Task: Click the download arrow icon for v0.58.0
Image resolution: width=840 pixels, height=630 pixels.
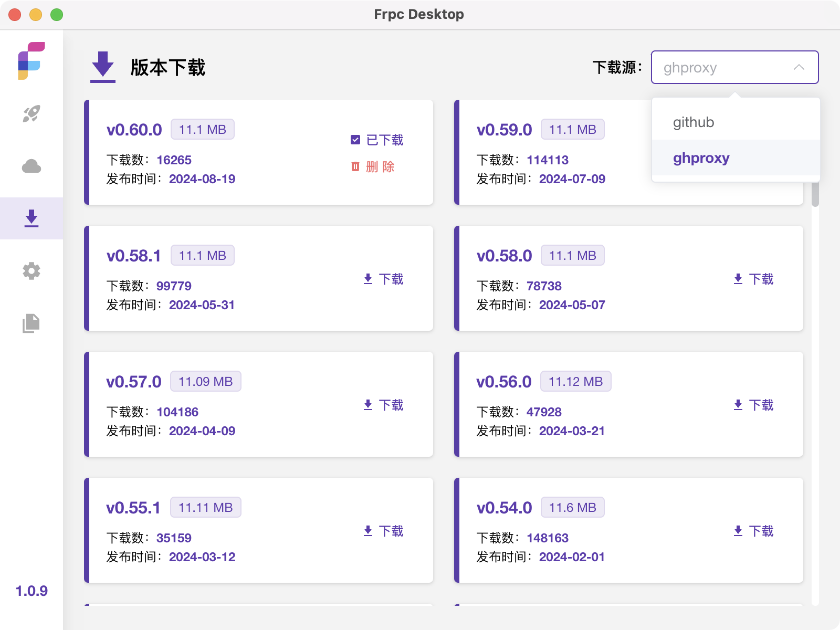Action: point(738,279)
